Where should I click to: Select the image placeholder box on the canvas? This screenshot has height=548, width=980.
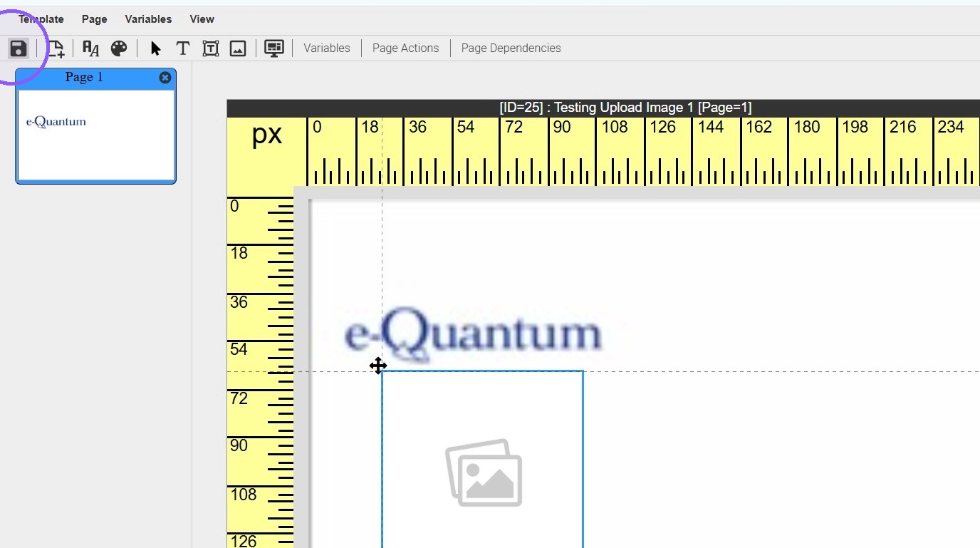483,459
